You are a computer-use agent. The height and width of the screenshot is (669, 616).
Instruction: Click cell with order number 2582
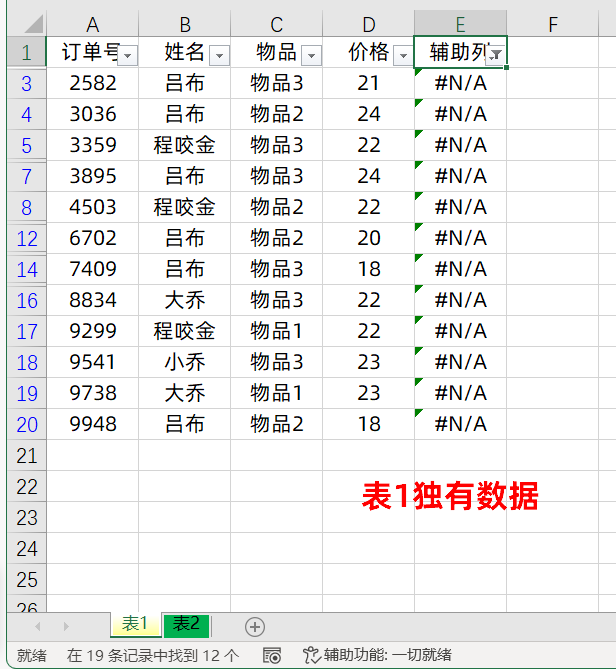point(93,83)
